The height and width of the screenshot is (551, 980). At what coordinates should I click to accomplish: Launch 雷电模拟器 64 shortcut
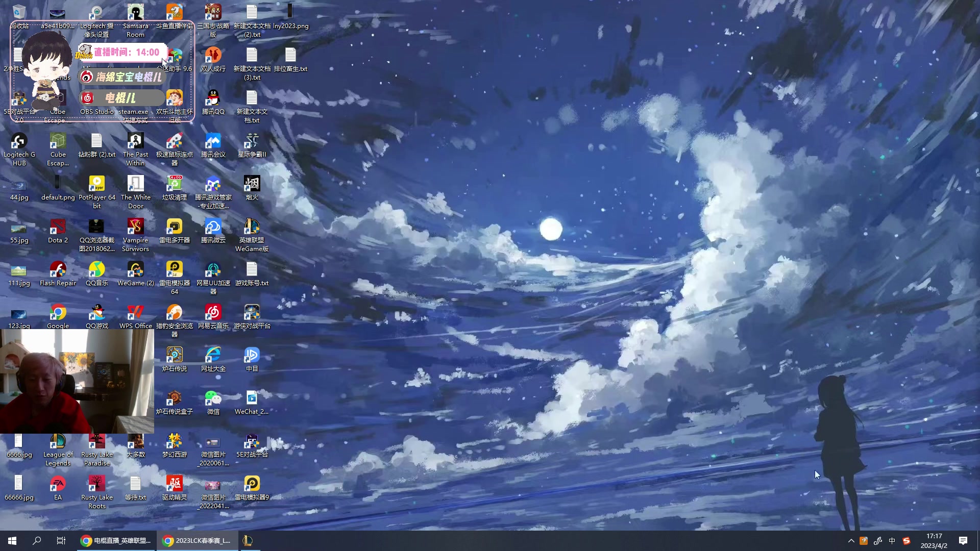tap(174, 278)
